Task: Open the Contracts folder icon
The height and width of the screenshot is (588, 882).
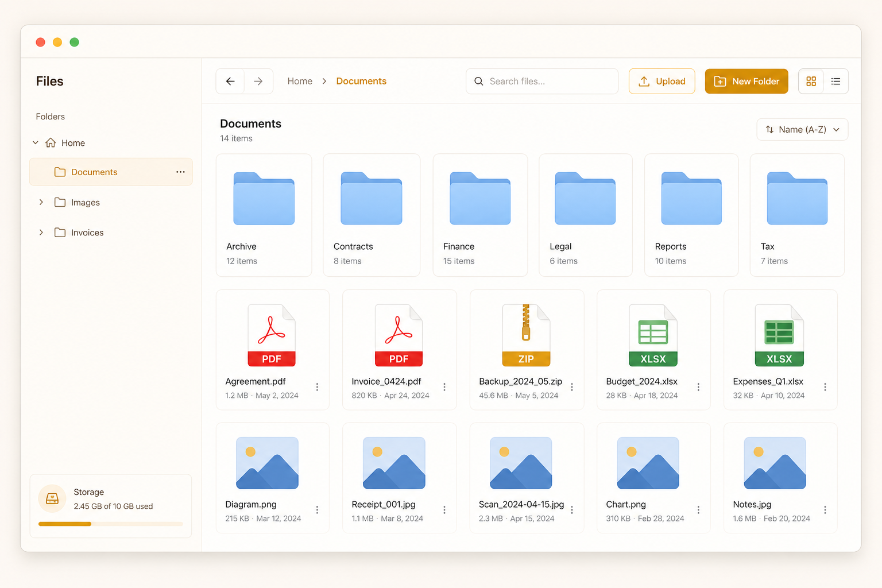Action: (x=372, y=198)
